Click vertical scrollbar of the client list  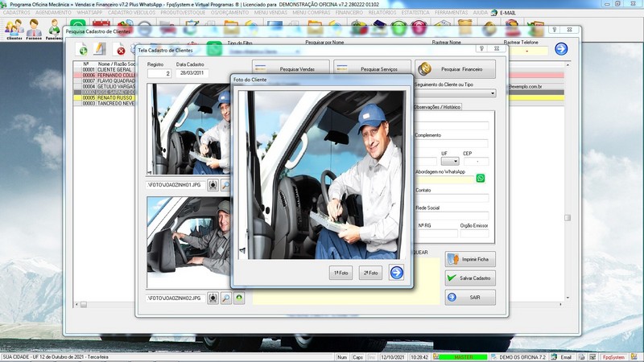click(x=568, y=180)
